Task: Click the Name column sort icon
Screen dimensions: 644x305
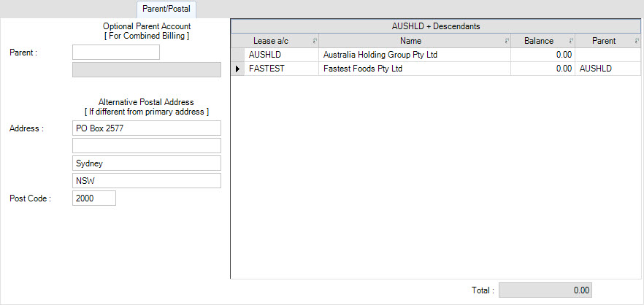Action: click(x=507, y=41)
